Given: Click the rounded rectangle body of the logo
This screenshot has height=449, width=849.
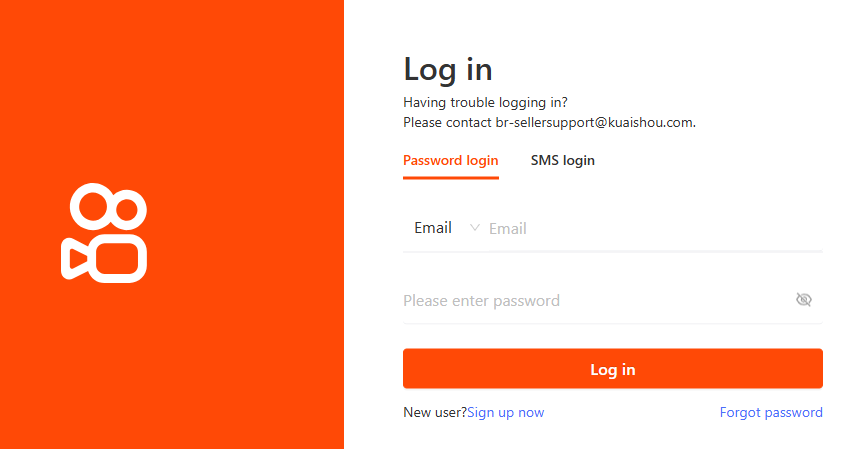Looking at the screenshot, I should click(x=118, y=259).
